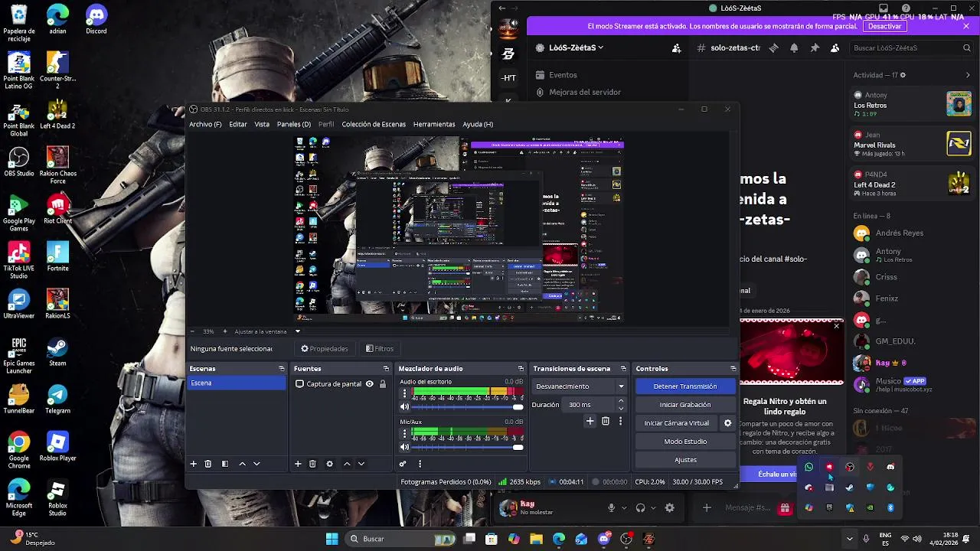Add a new source in Fuentes panel
980x551 pixels.
[x=298, y=464]
